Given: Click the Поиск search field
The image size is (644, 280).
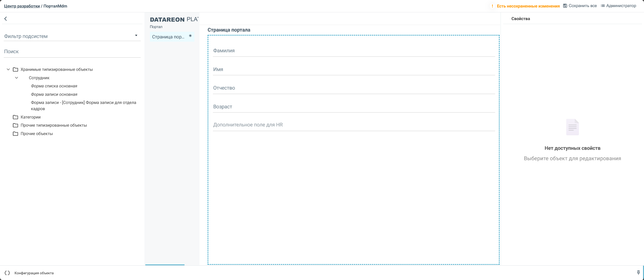Looking at the screenshot, I should click(x=72, y=52).
